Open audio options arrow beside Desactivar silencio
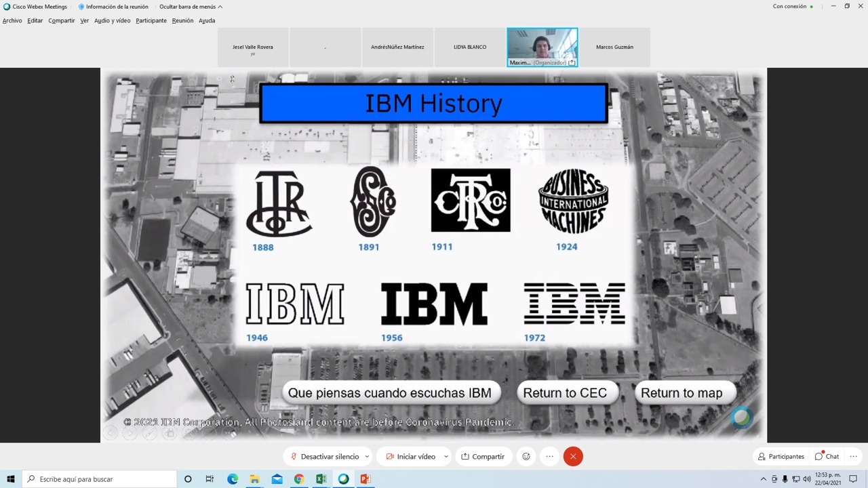This screenshot has width=868, height=488. pos(367,456)
